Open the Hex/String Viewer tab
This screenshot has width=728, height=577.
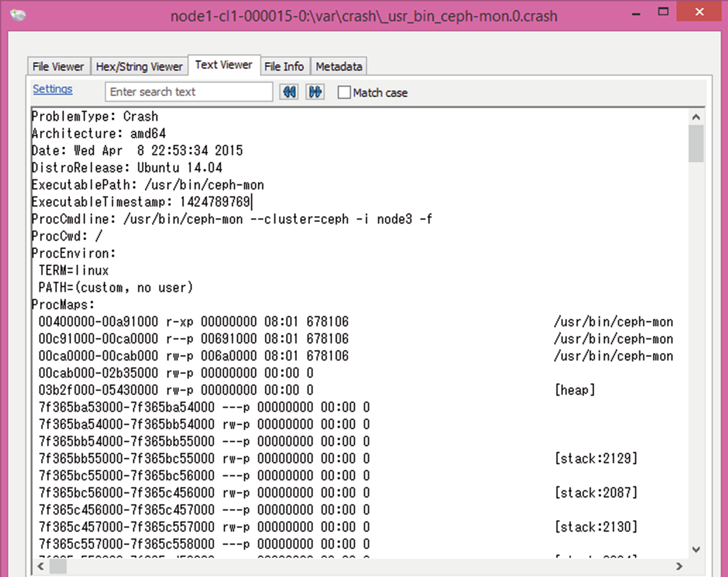tap(139, 67)
